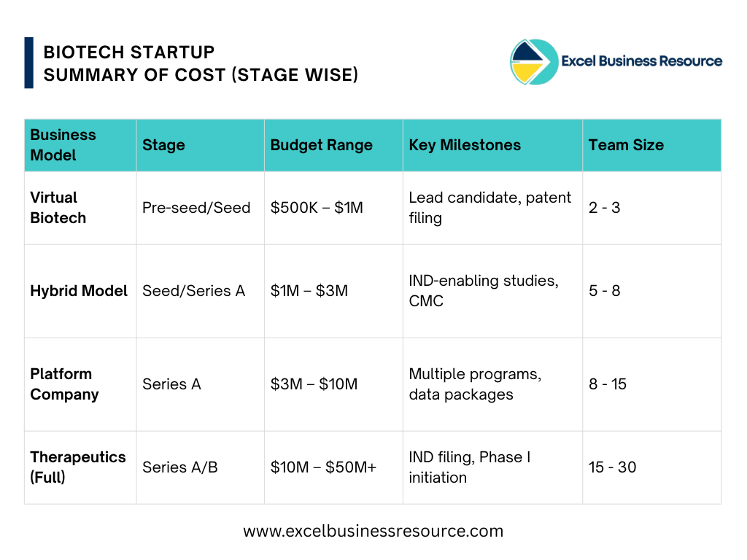Click the Virtual Biotech row label
The width and height of the screenshot is (747, 560).
[x=58, y=208]
